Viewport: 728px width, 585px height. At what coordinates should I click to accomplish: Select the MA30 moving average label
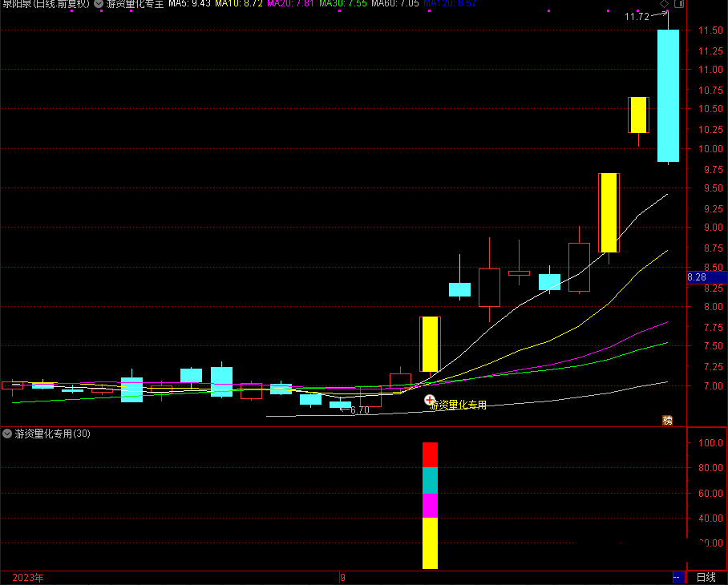[342, 4]
